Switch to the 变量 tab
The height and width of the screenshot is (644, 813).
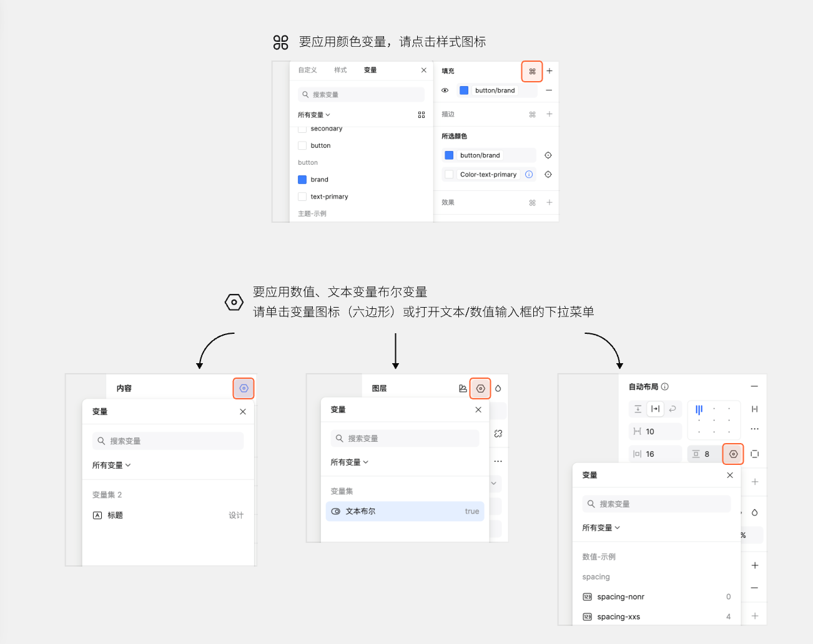click(x=370, y=70)
